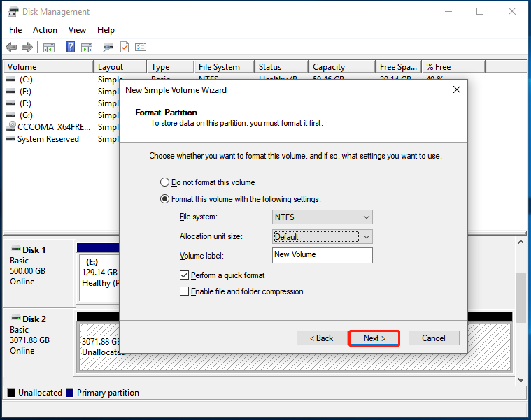Screen dimensions: 531x420
Task: Click the 'CCCOMA_X64FRE...' volume name
Action: [54, 127]
